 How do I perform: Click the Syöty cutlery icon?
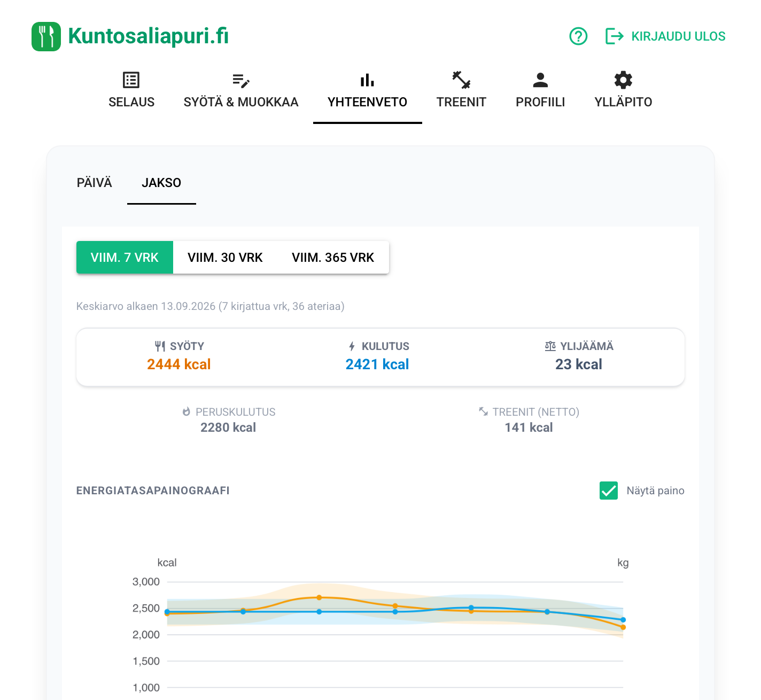[x=160, y=346]
